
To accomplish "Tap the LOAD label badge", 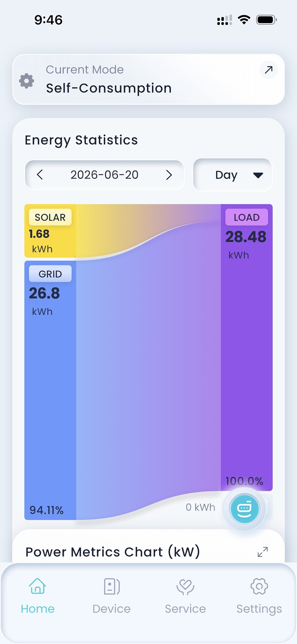I will pyautogui.click(x=247, y=217).
